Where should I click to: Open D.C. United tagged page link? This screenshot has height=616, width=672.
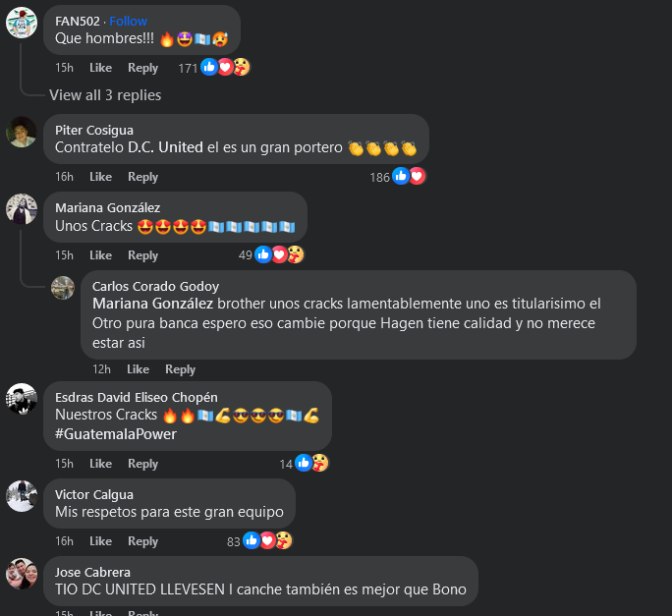(165, 147)
